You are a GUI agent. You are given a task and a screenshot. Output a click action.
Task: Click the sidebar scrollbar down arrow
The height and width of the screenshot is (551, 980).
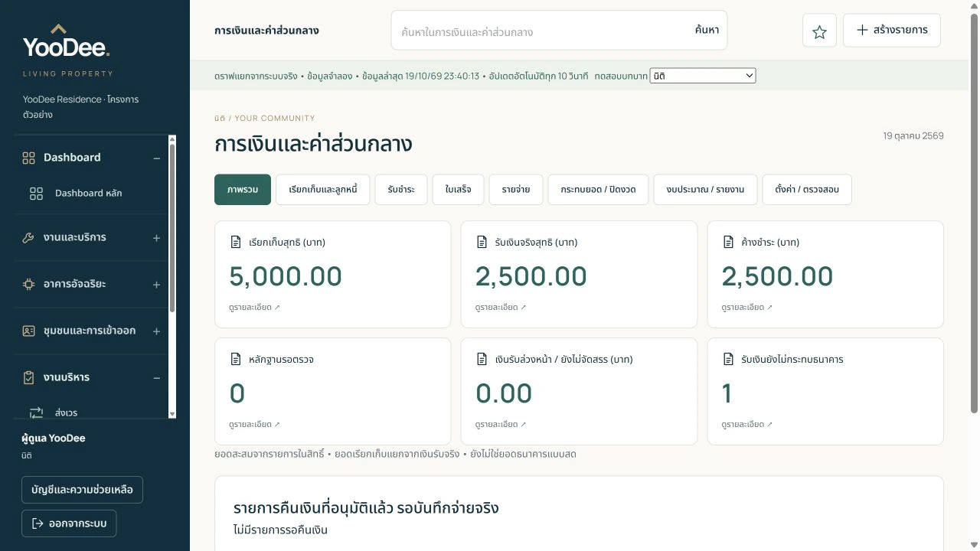pyautogui.click(x=172, y=414)
